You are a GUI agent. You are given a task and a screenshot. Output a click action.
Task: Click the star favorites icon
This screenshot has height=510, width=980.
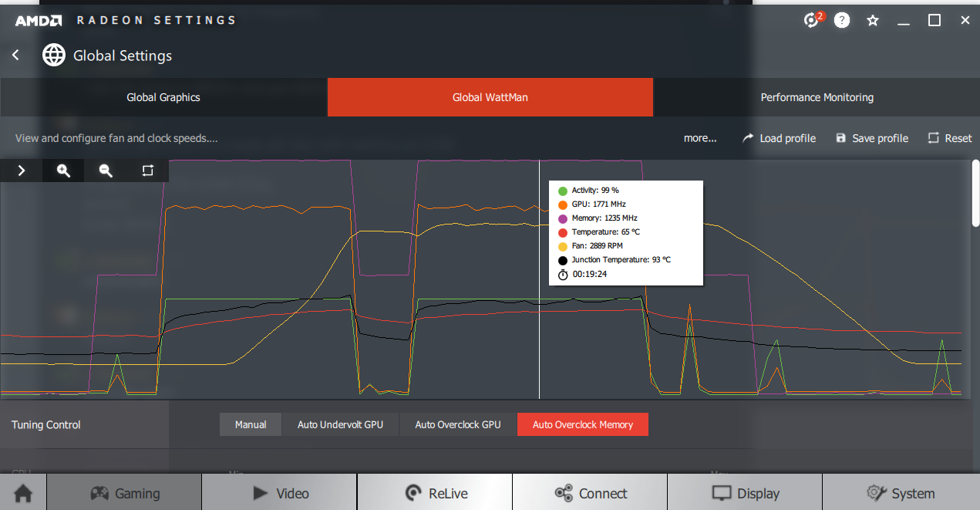coord(873,21)
